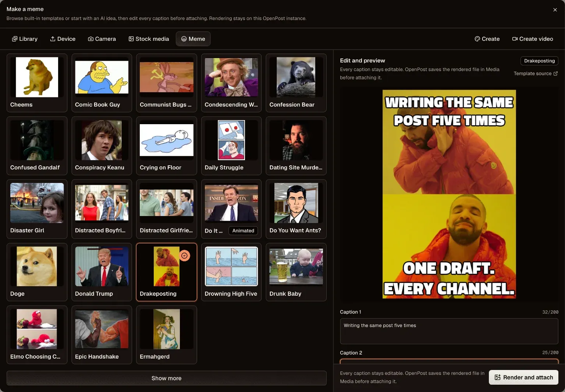Select the Condescending Wonka template
The image size is (565, 392).
click(231, 83)
